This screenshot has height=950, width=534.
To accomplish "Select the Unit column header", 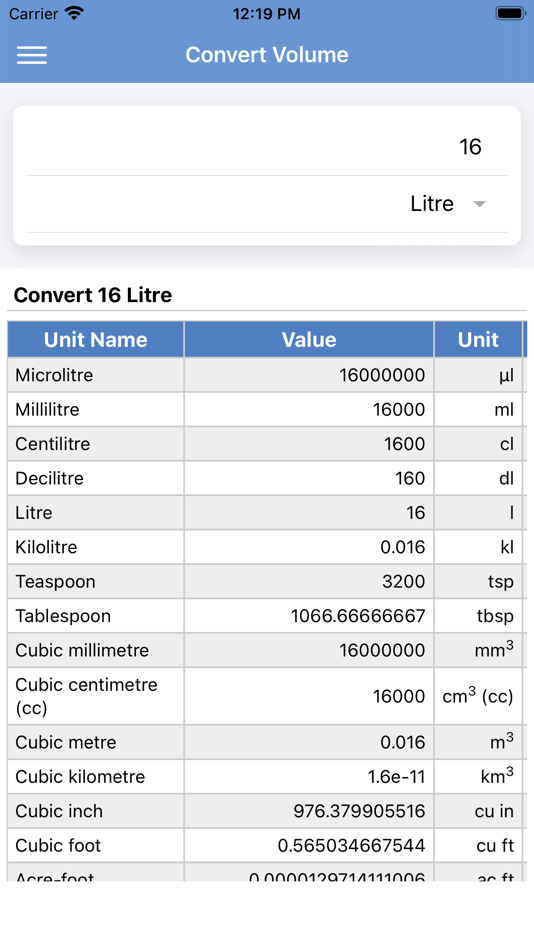I will tap(478, 339).
